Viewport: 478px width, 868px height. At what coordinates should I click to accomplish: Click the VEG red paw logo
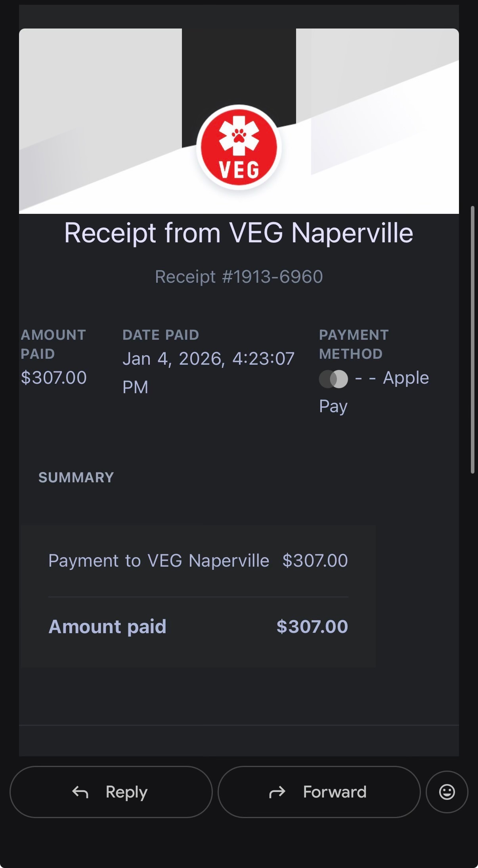tap(239, 147)
